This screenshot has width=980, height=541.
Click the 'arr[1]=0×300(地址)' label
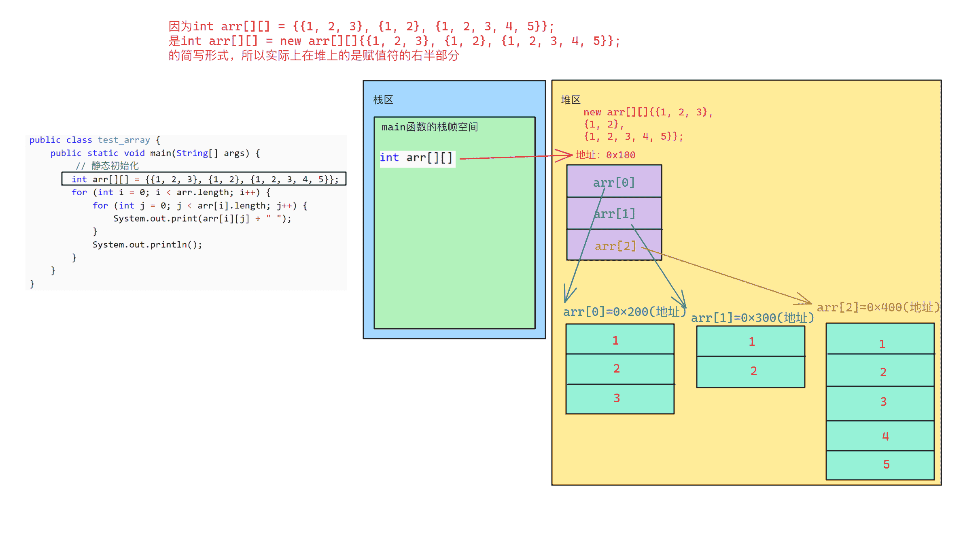pyautogui.click(x=753, y=317)
